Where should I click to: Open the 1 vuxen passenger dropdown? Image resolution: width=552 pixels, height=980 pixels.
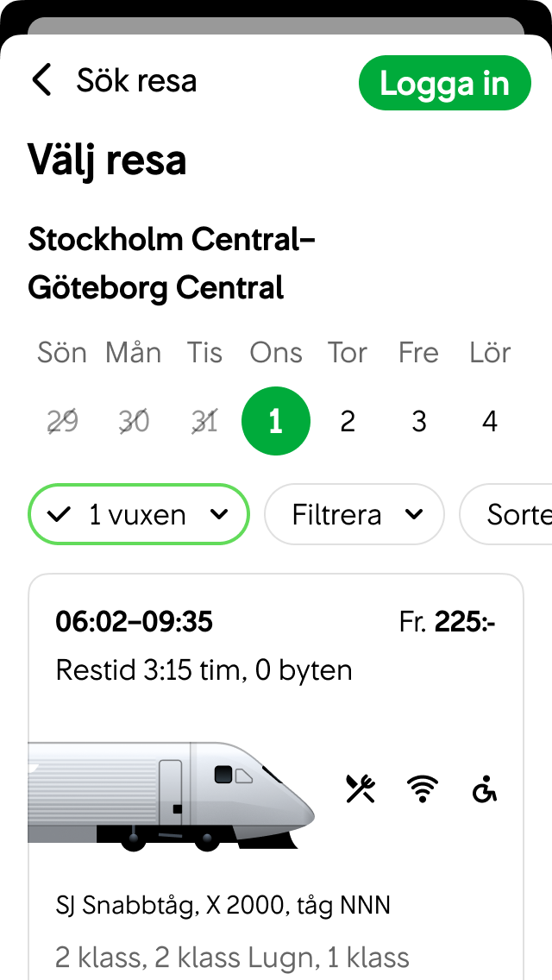point(138,514)
